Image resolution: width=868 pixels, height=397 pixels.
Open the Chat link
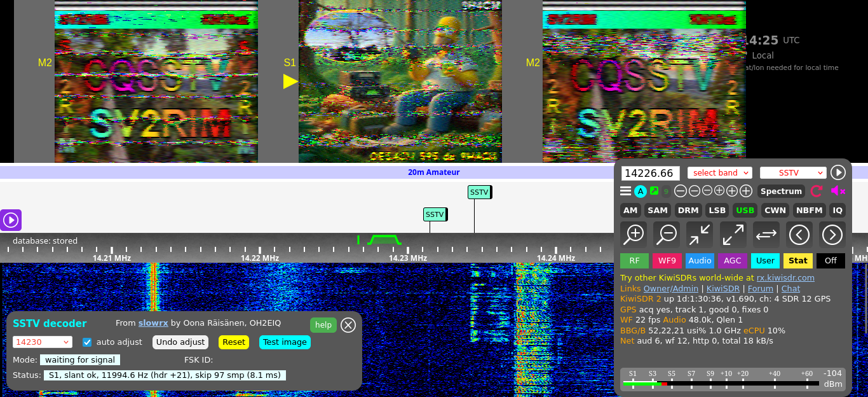790,289
